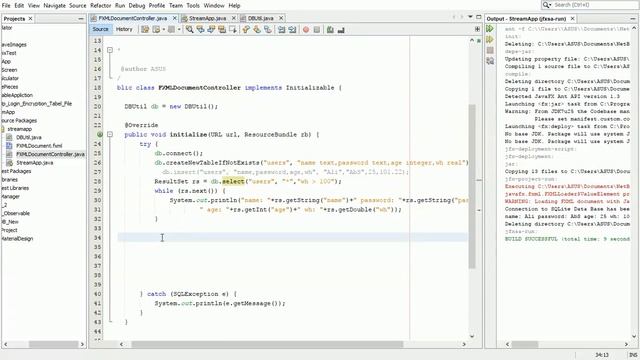Click the editor split handle icon
The image size is (640, 360).
pos(477,29)
